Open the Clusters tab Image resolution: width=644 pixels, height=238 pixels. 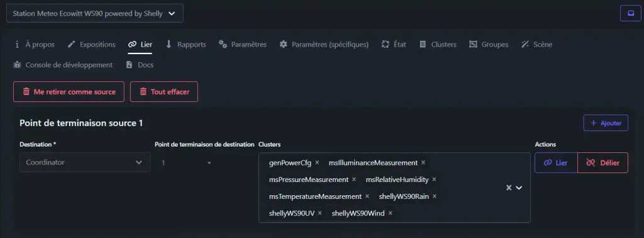[438, 45]
